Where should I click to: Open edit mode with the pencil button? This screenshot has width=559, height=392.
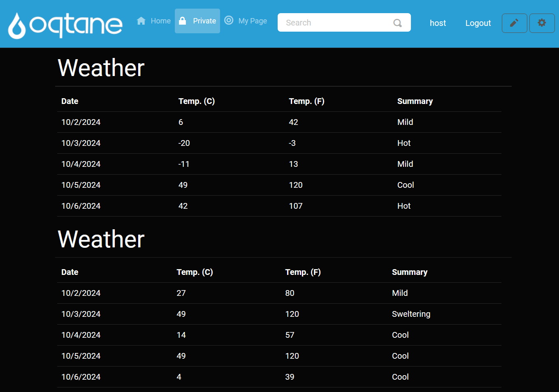coord(514,23)
